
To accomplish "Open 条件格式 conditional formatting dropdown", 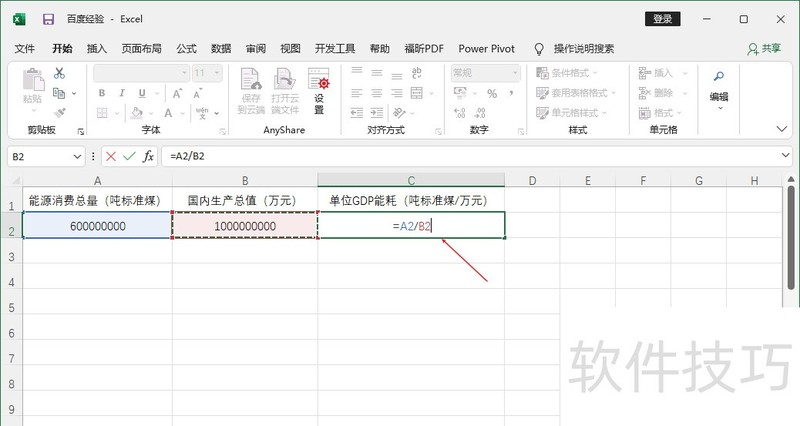I will click(x=567, y=73).
